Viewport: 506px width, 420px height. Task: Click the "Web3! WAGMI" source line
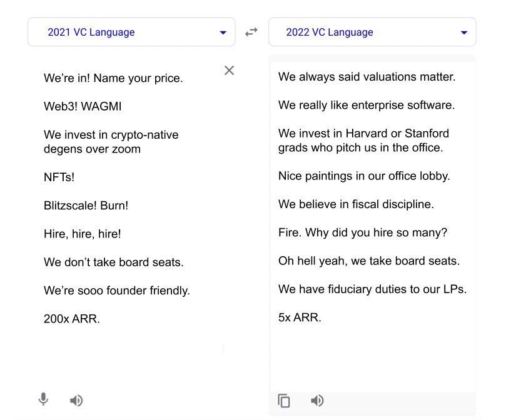83,106
